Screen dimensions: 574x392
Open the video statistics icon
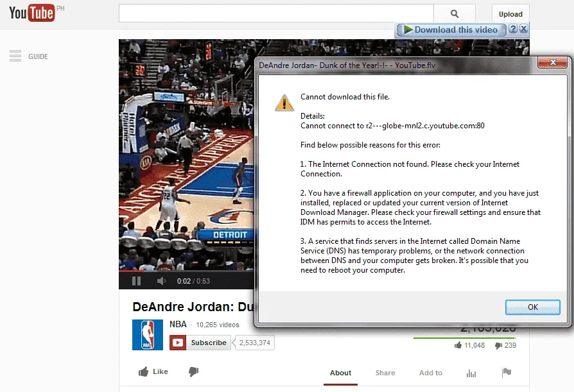(x=471, y=373)
